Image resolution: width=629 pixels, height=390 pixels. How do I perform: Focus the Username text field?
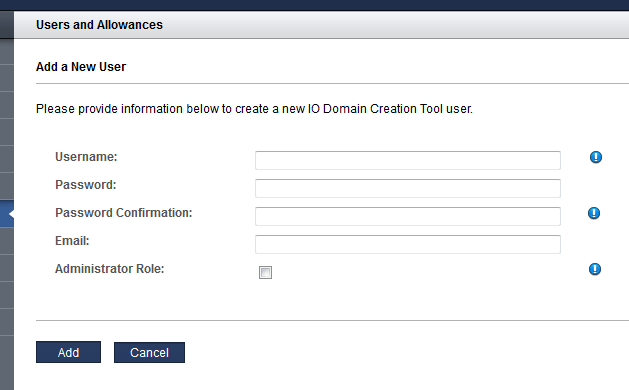tap(408, 160)
